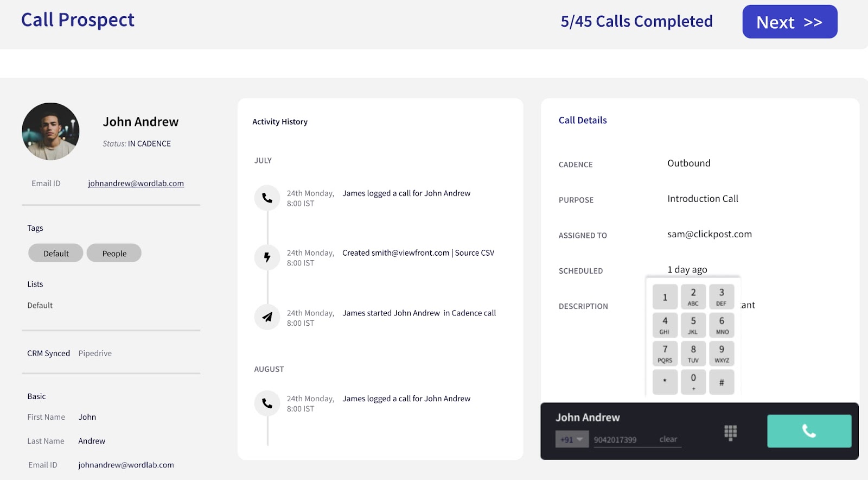Click the 'AUGUST' month label
Screen dimensions: 868x480
(x=269, y=369)
